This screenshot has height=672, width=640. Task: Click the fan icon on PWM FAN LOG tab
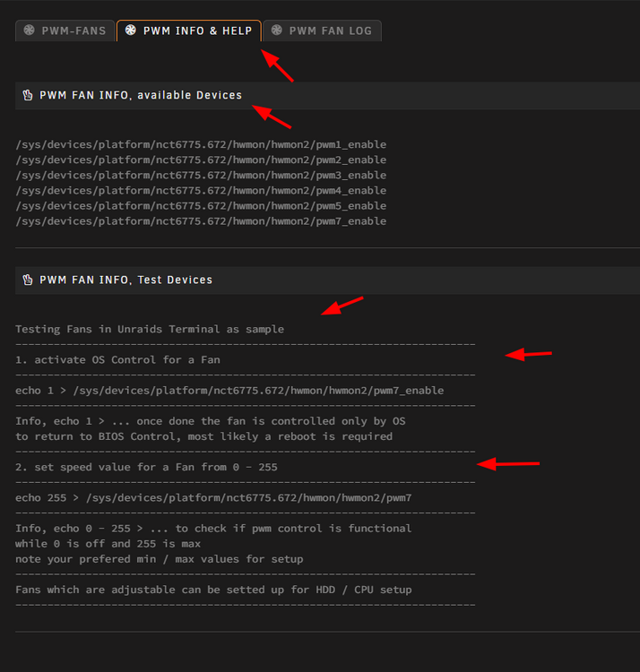click(277, 30)
